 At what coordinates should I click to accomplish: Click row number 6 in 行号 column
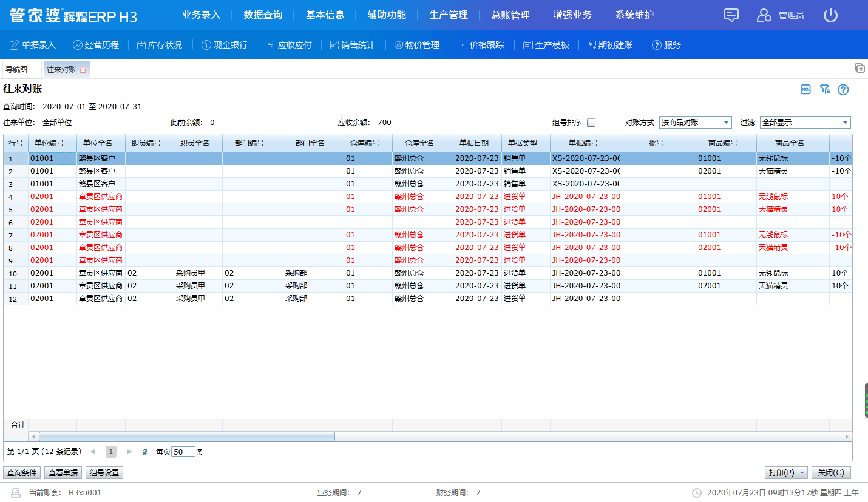click(x=16, y=222)
